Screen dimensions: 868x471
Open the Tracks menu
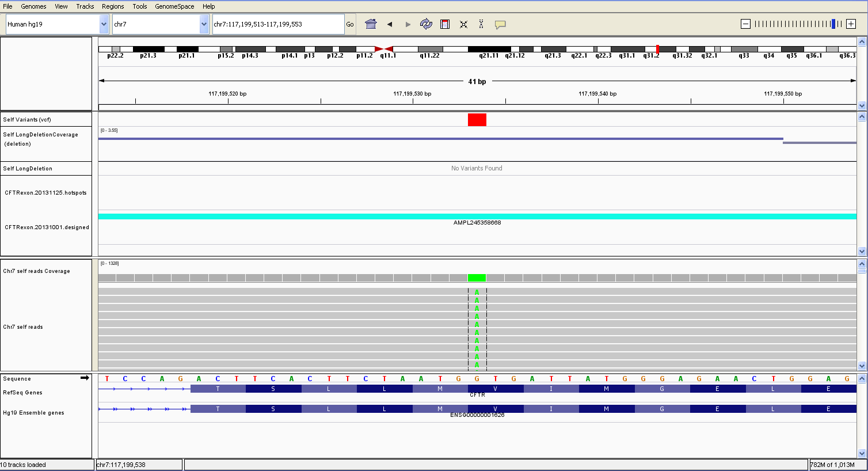pos(85,6)
